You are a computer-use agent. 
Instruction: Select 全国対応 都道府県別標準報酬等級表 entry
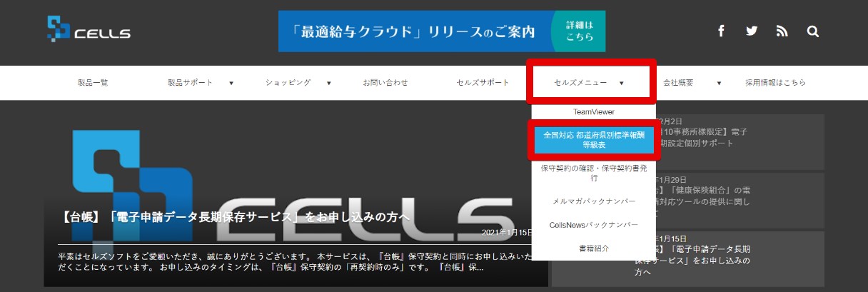click(593, 139)
